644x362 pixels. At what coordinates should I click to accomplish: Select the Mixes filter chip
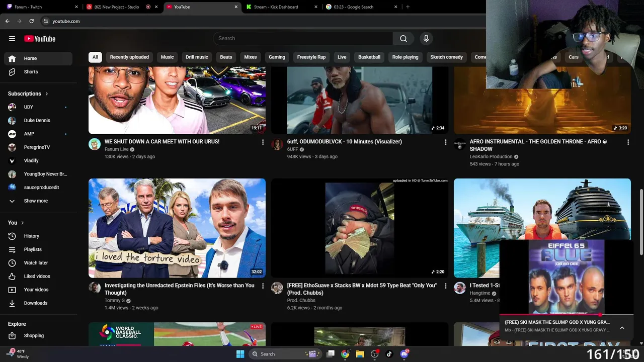pos(251,57)
